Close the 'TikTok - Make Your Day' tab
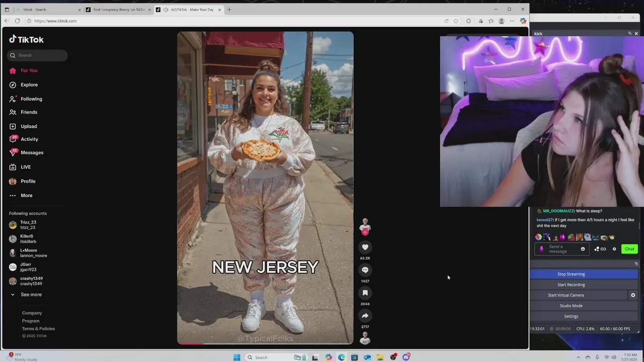 click(x=219, y=10)
